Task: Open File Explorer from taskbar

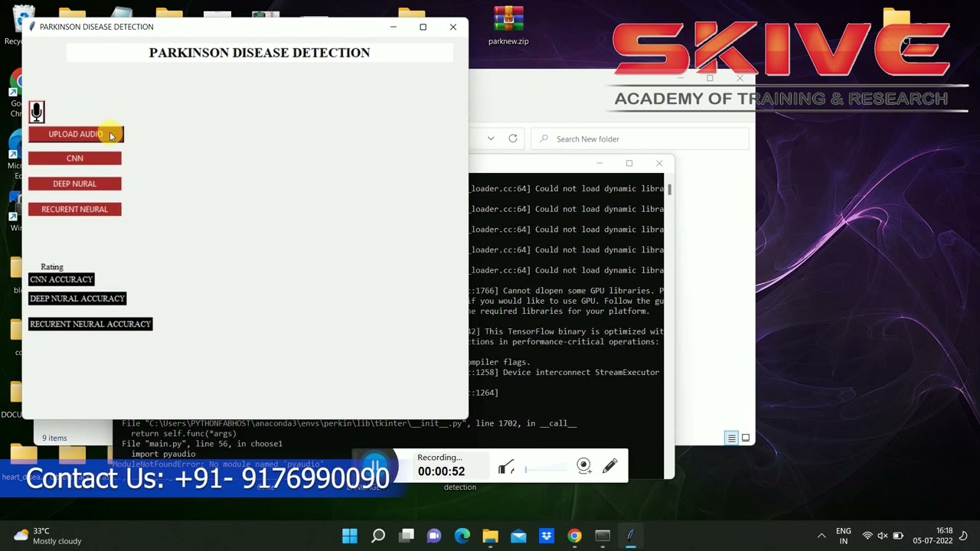Action: [490, 536]
